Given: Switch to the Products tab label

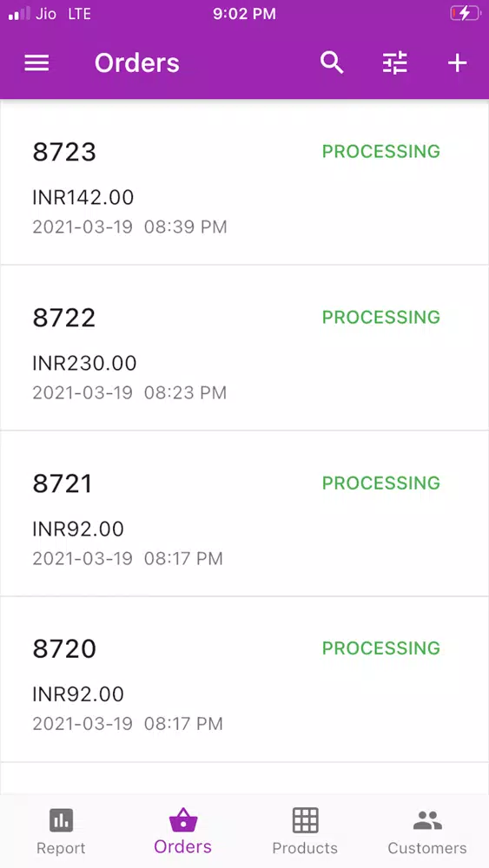Looking at the screenshot, I should pos(305,848).
